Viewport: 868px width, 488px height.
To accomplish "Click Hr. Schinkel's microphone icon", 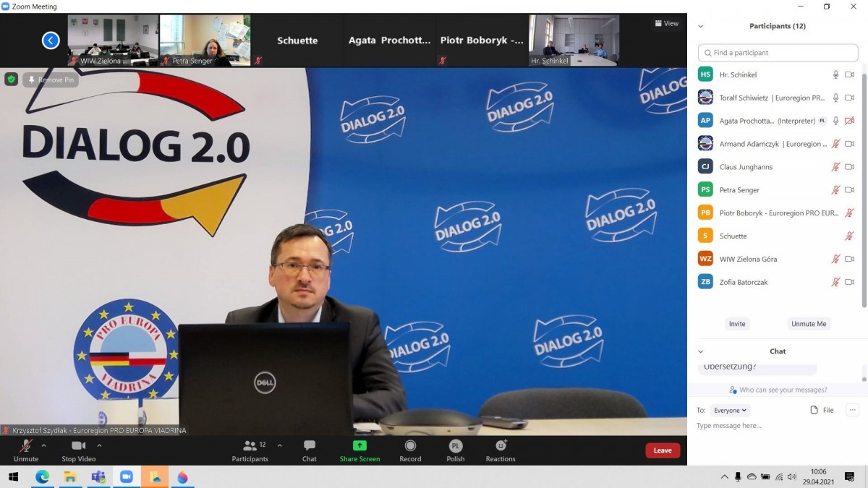I will coord(835,74).
